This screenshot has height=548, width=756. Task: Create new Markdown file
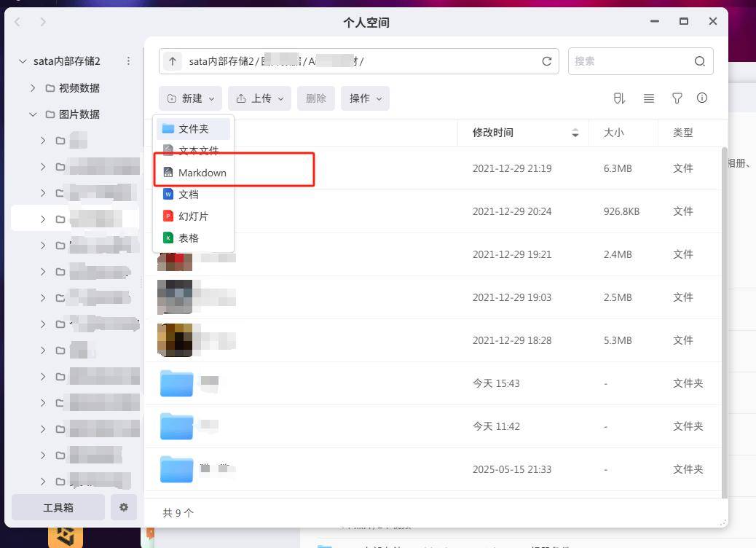[x=193, y=173]
